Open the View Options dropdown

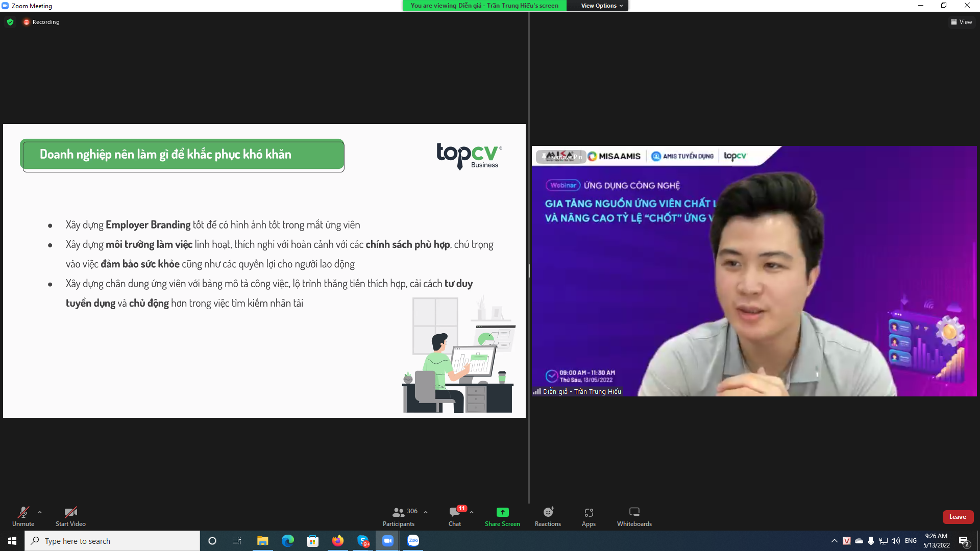(x=601, y=6)
